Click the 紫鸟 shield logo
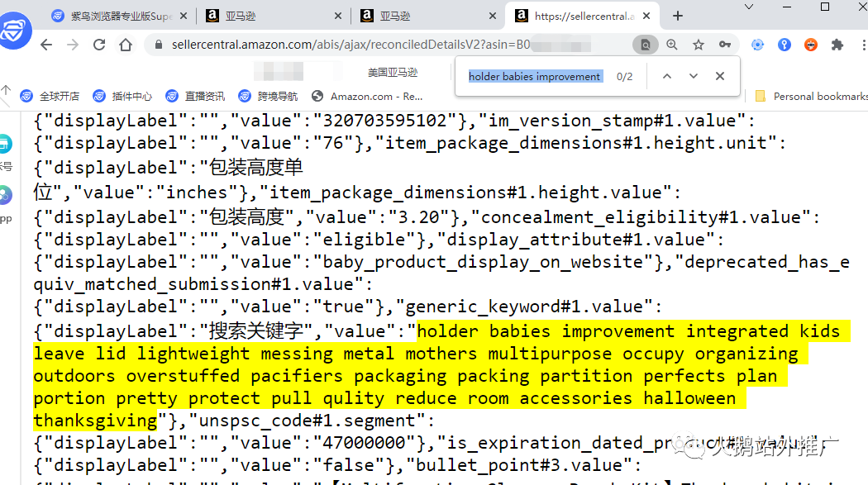Viewport: 868px width, 485px height. coord(15,31)
